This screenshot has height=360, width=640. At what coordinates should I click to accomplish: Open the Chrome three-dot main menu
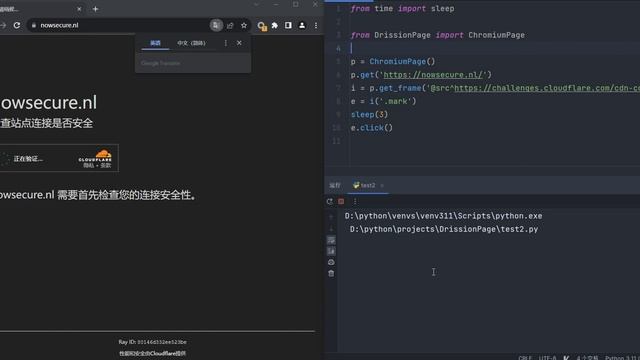[316, 25]
